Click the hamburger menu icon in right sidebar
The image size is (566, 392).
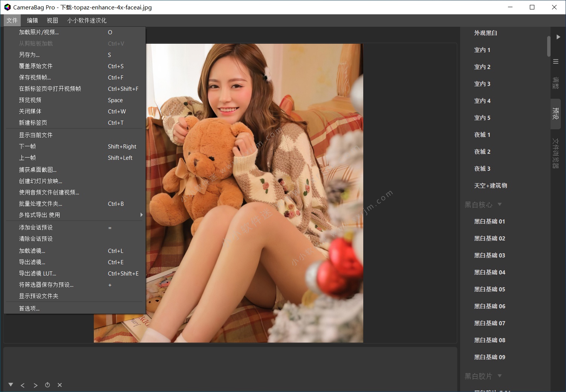point(556,61)
